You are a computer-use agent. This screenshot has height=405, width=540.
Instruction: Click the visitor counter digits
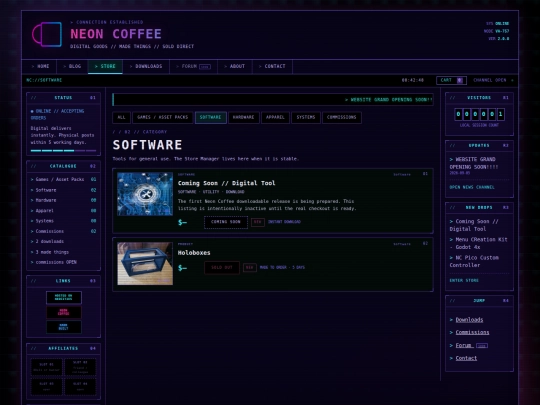click(479, 114)
